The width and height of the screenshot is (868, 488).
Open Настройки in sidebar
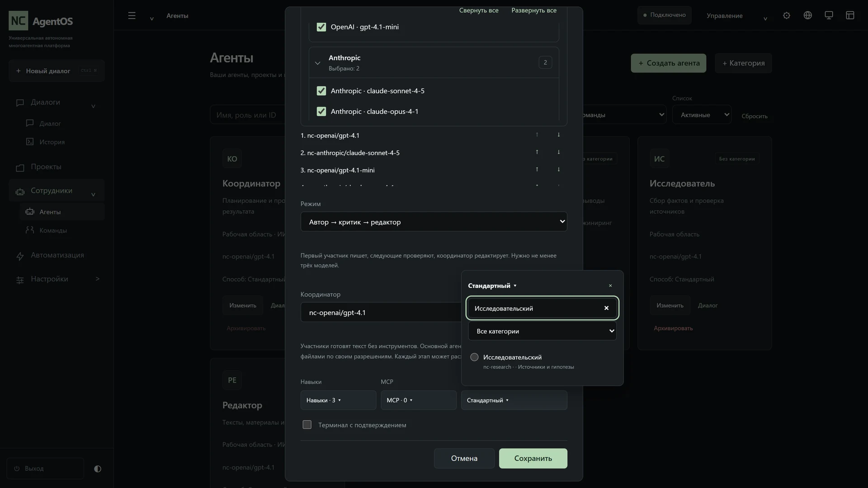[57, 279]
